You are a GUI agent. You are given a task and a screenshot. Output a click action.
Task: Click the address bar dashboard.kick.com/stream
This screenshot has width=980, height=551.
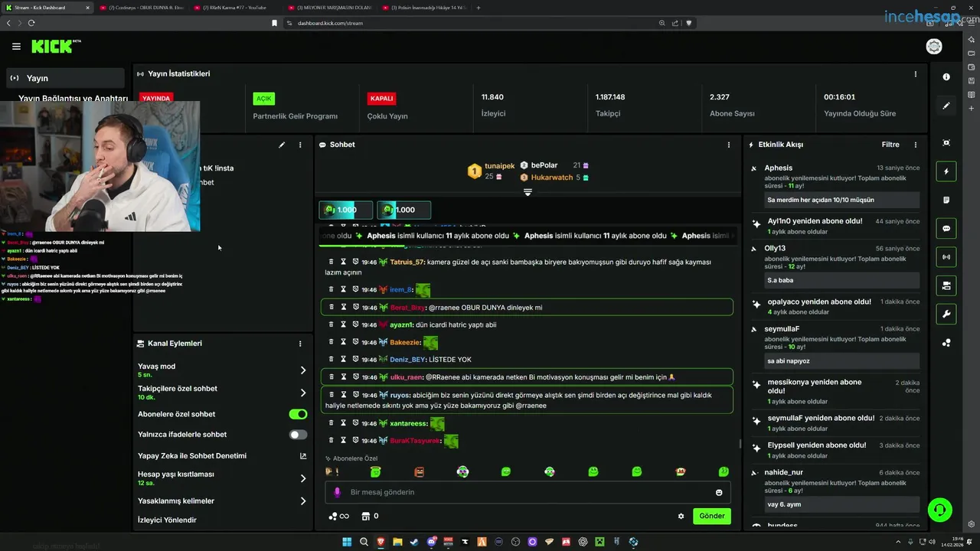[330, 23]
